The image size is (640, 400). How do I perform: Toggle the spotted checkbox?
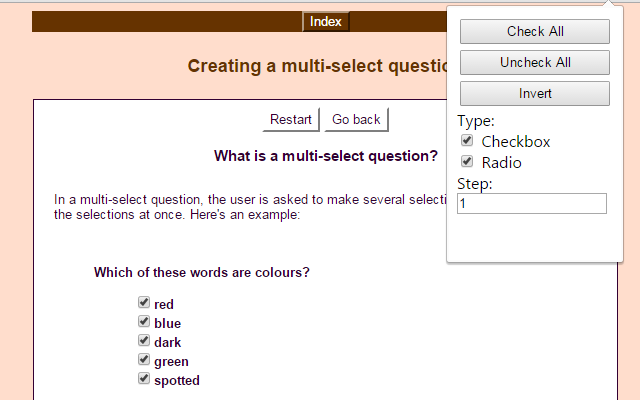click(144, 379)
